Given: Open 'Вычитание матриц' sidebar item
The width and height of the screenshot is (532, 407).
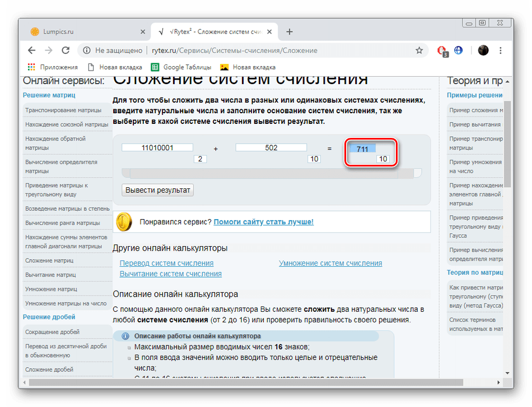Looking at the screenshot, I should [x=50, y=275].
